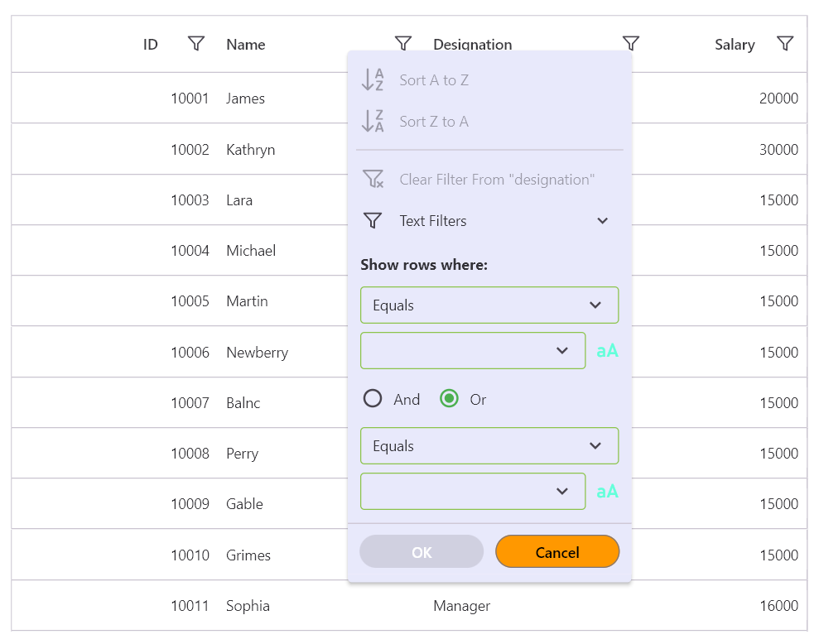
Task: Toggle second case sensitive aA icon
Action: click(608, 491)
